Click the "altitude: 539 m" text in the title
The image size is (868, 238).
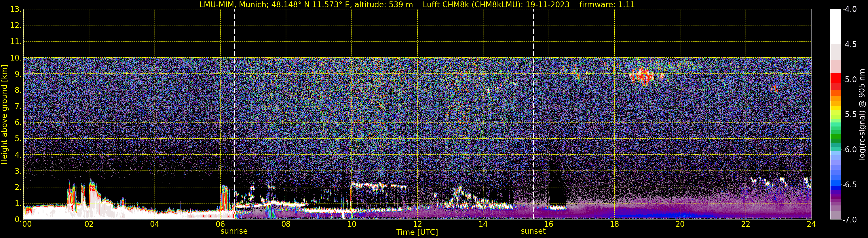[x=384, y=5]
